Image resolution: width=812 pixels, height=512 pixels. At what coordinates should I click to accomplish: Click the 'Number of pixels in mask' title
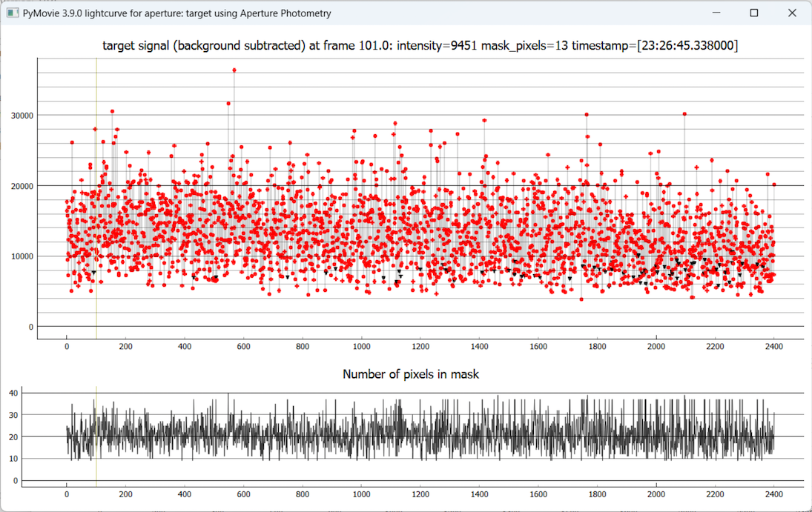(x=411, y=374)
